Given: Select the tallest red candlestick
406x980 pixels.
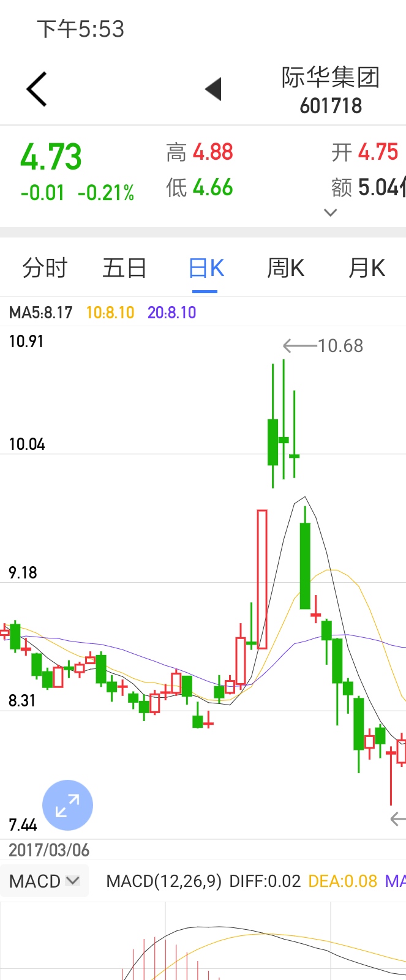Looking at the screenshot, I should [262, 578].
